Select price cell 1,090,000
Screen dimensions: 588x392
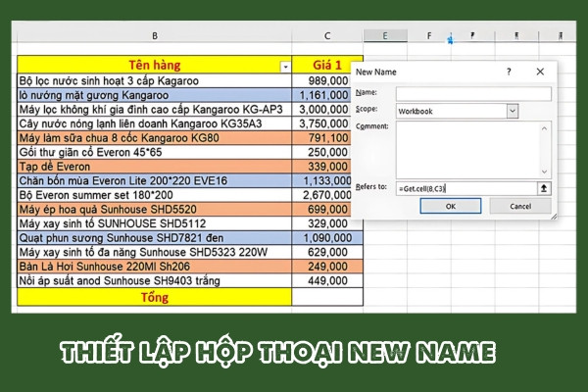(x=327, y=237)
